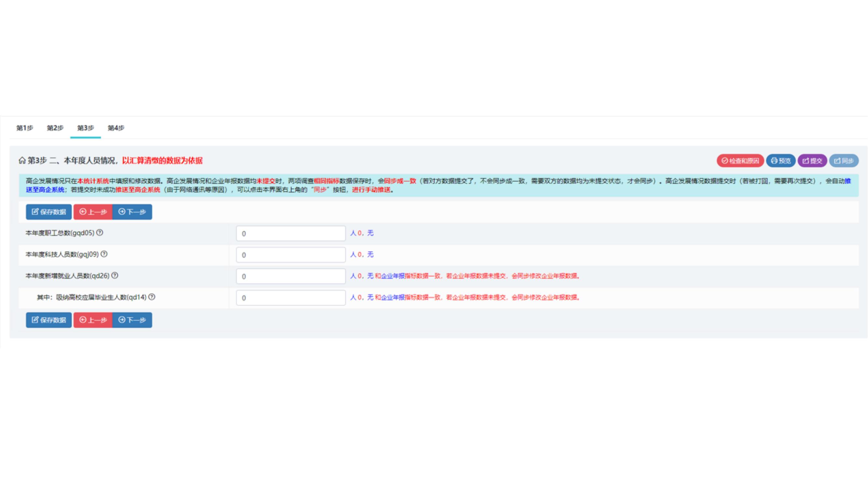Image resolution: width=868 pixels, height=488 pixels.
Task: Open print preview with 预览 button
Action: (x=780, y=161)
